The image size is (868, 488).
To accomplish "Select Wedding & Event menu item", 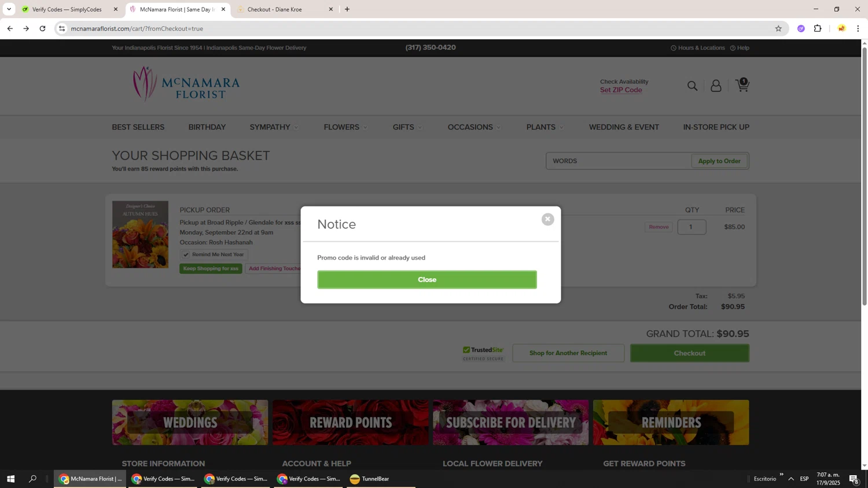I will click(x=624, y=127).
